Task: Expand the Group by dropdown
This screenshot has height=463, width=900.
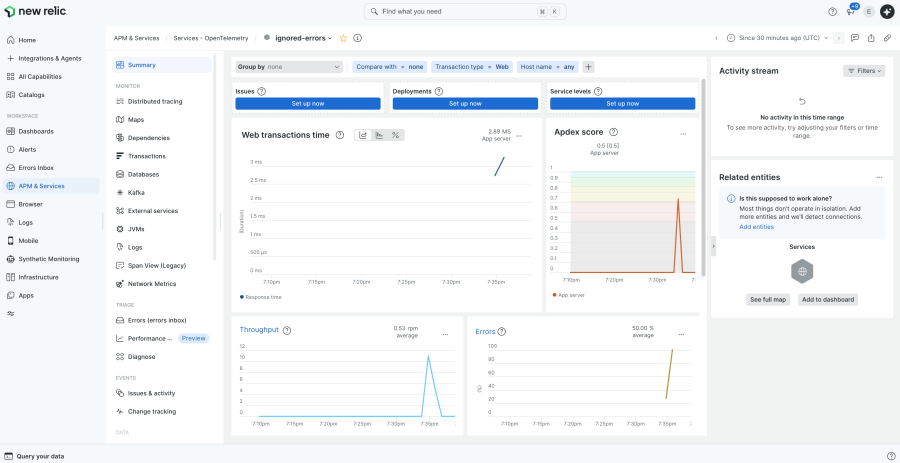Action: coord(289,67)
